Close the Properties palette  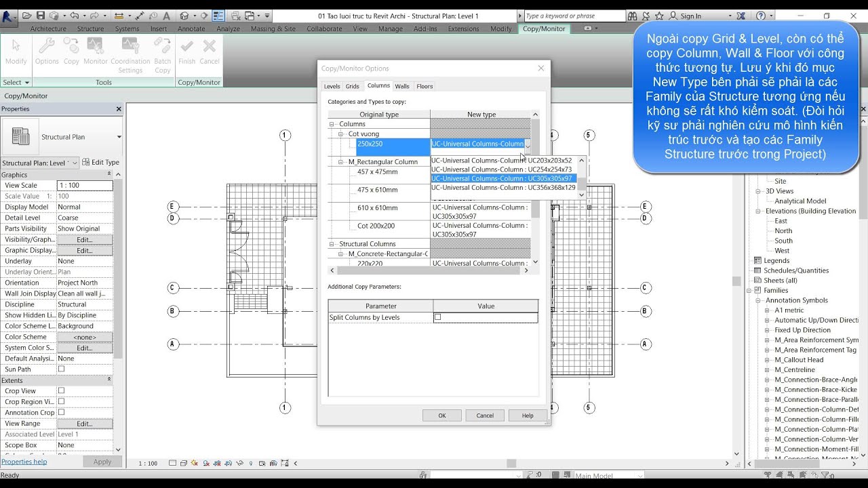click(x=119, y=108)
